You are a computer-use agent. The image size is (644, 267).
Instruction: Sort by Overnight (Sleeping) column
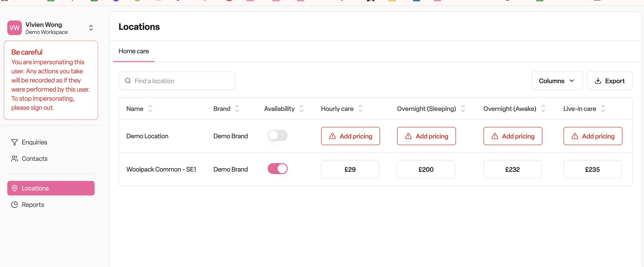tap(463, 108)
